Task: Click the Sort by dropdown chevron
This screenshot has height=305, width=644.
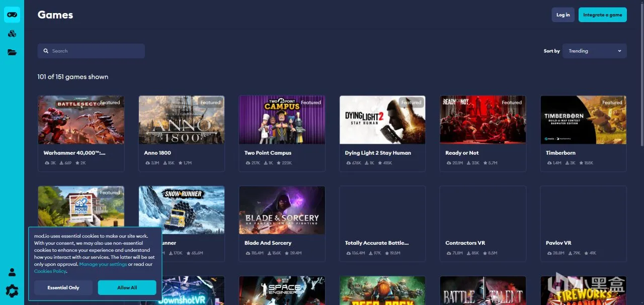Action: pos(619,51)
